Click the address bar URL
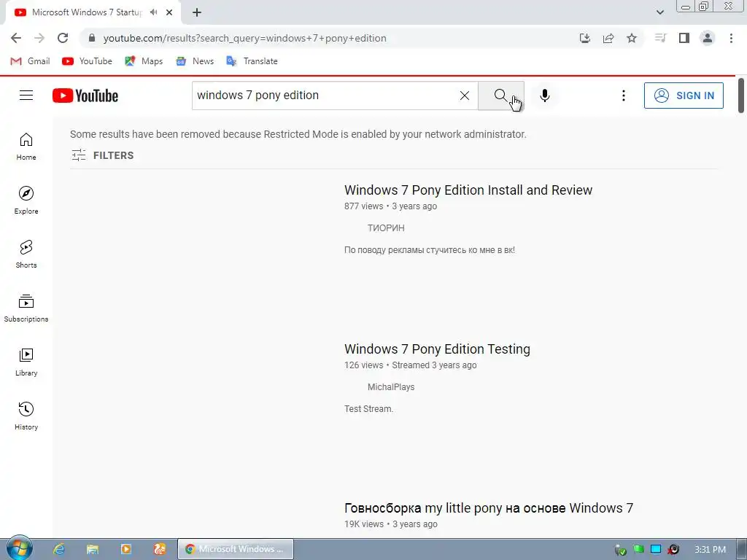This screenshot has height=560, width=747. (x=245, y=38)
